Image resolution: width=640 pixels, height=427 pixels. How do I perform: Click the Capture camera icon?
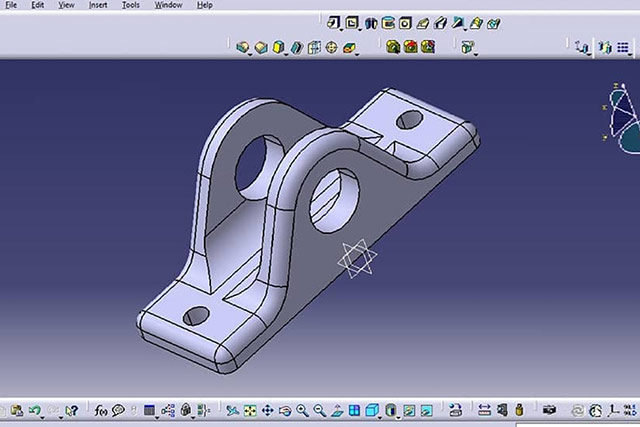coord(549,410)
